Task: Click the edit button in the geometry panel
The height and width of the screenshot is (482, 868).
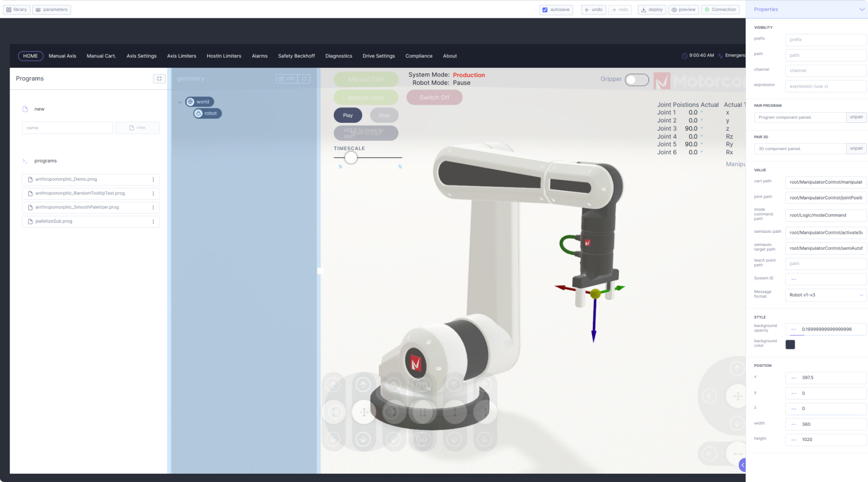Action: click(x=286, y=79)
